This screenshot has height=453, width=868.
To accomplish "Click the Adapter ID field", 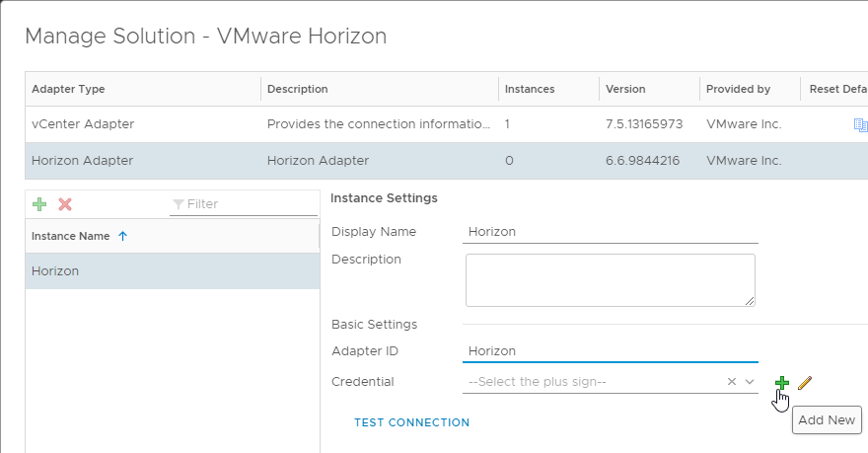I will pyautogui.click(x=610, y=351).
